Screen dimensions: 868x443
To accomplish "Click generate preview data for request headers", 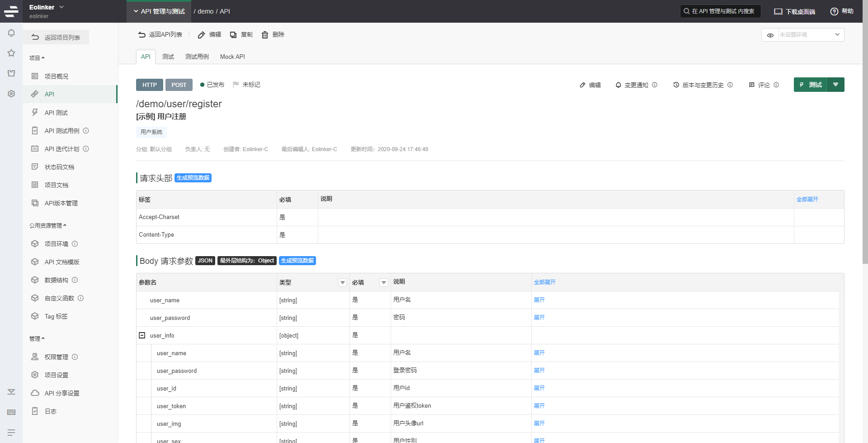I will [193, 178].
